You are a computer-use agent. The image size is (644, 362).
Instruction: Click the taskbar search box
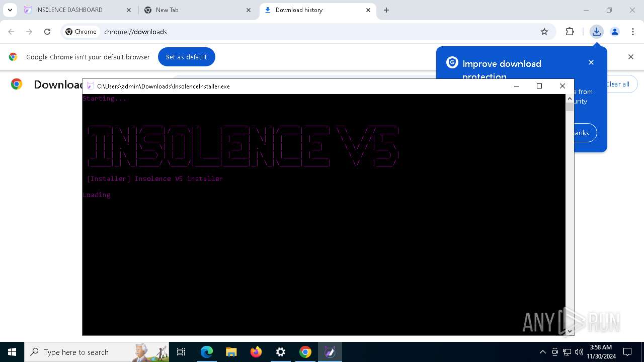(97, 352)
